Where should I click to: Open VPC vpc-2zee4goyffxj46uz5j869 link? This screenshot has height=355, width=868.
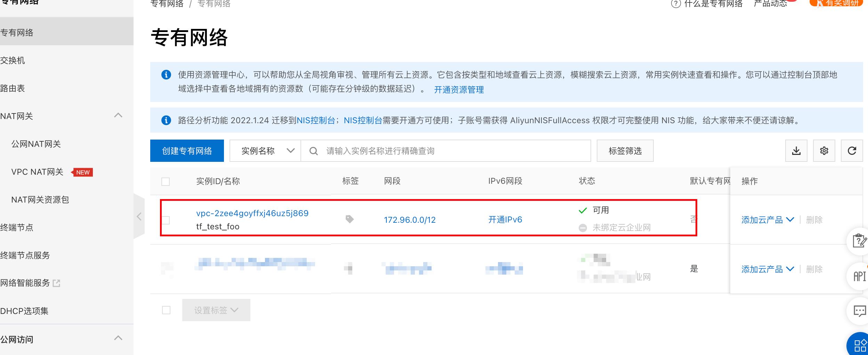pyautogui.click(x=252, y=213)
